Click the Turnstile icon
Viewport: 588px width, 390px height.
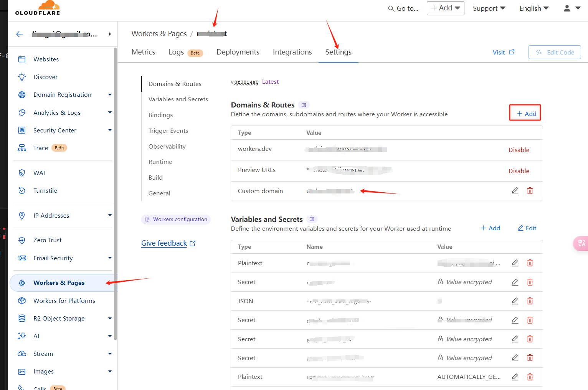click(22, 190)
